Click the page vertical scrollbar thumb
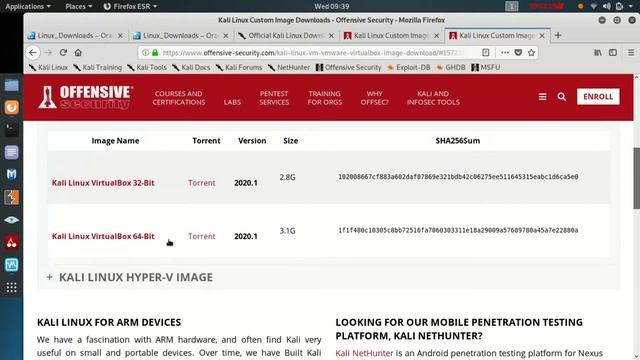This screenshot has width=640, height=360. [x=636, y=178]
